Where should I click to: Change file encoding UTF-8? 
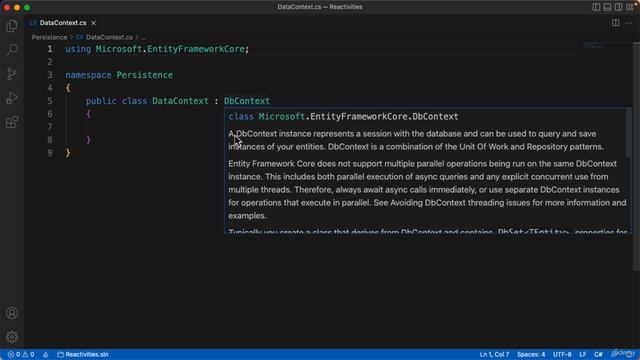562,354
